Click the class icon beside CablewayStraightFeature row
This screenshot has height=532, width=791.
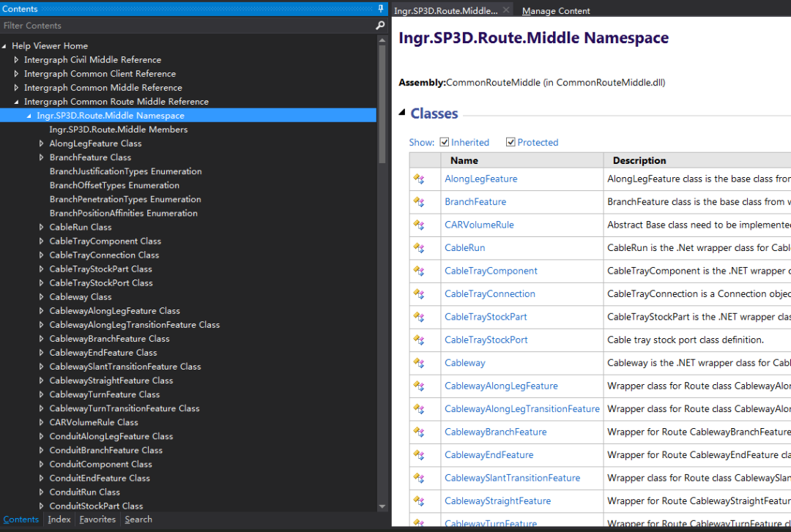[x=419, y=501]
